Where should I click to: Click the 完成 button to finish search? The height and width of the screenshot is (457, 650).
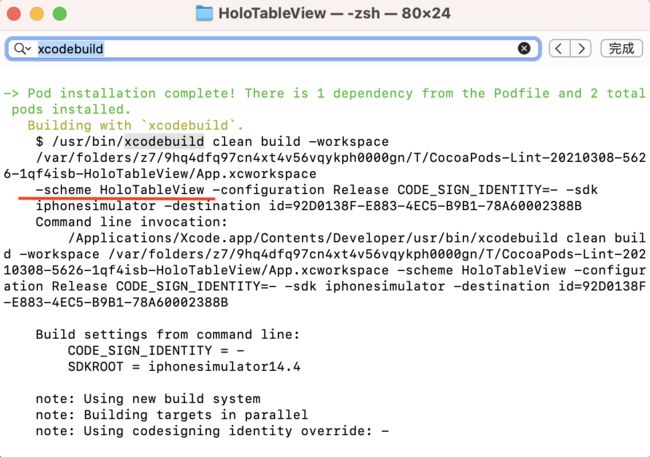pyautogui.click(x=621, y=49)
